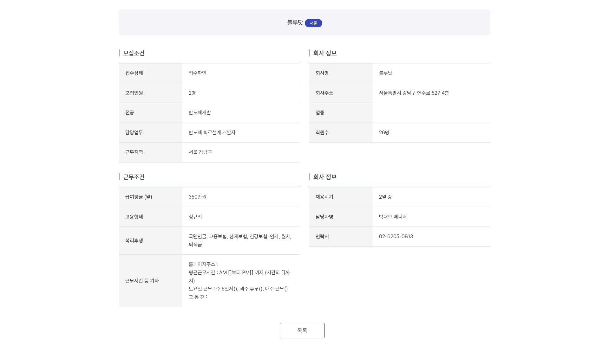Click the 복리후생 label cell
Viewport: 609px width, 364px height.
(151, 241)
